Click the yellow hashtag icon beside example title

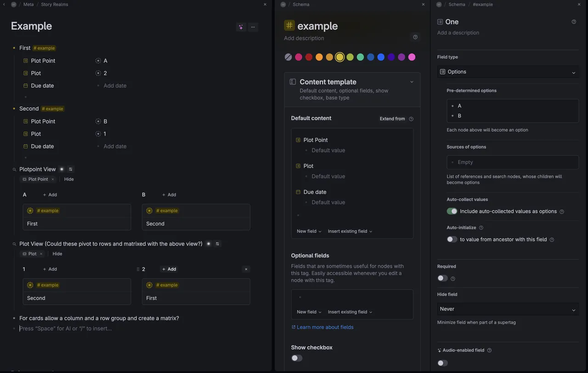coord(289,25)
